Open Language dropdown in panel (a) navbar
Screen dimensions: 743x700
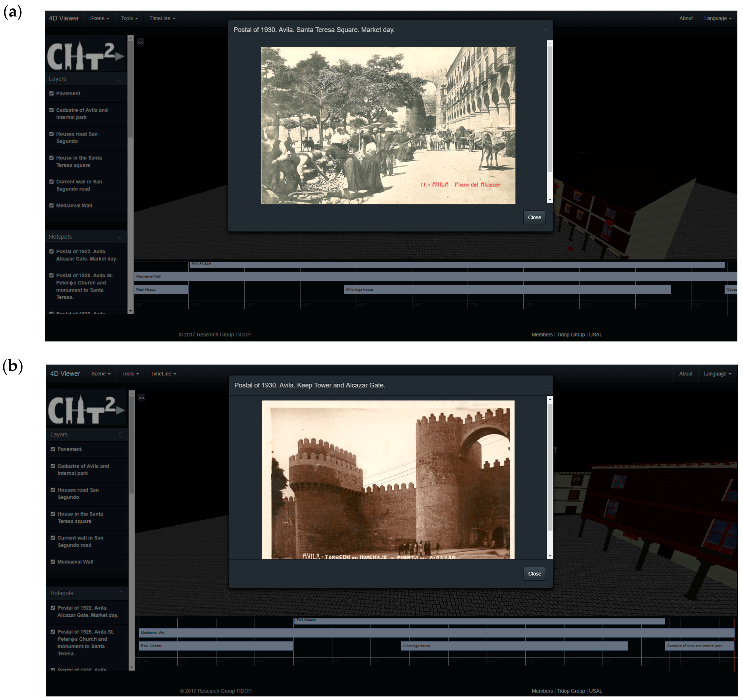(718, 18)
